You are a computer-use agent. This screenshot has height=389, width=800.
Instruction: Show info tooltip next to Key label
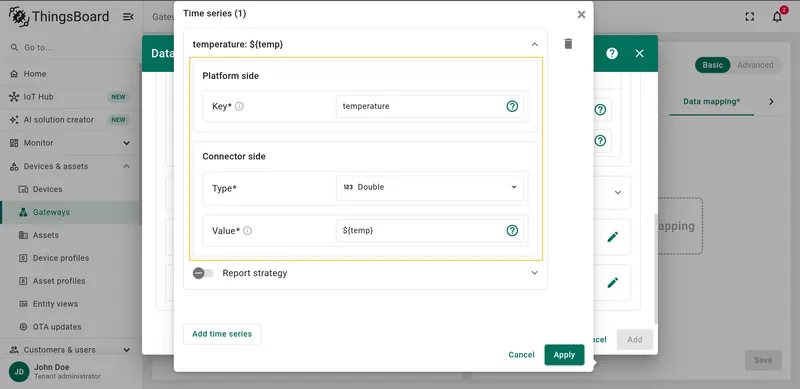(x=239, y=106)
